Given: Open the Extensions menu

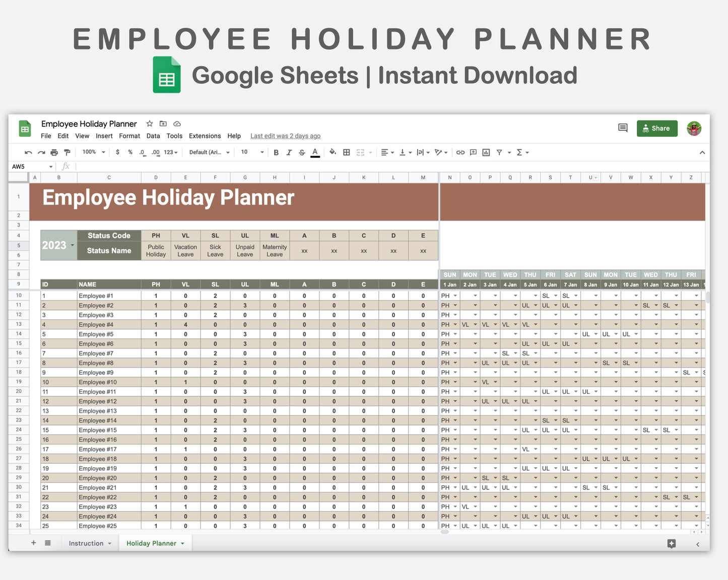Looking at the screenshot, I should (x=205, y=136).
